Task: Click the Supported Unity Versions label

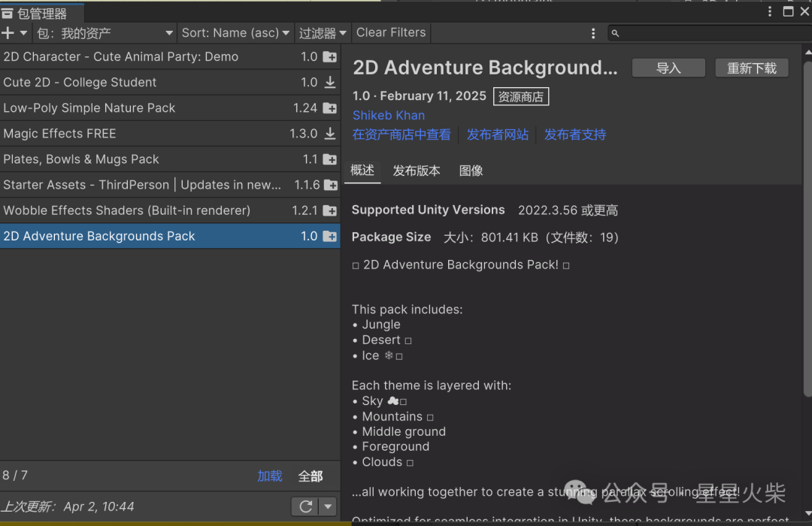Action: 428,210
